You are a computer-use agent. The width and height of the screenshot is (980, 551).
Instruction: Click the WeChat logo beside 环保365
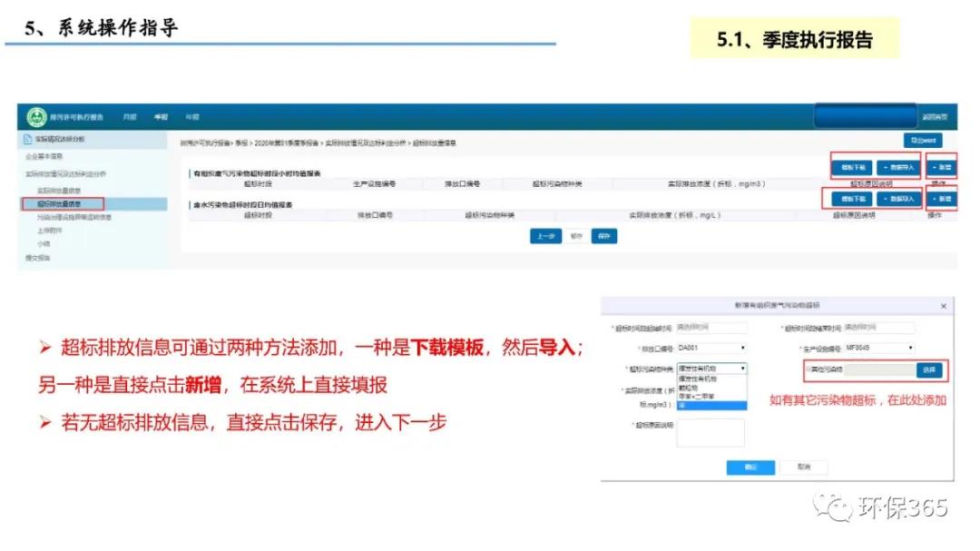831,507
